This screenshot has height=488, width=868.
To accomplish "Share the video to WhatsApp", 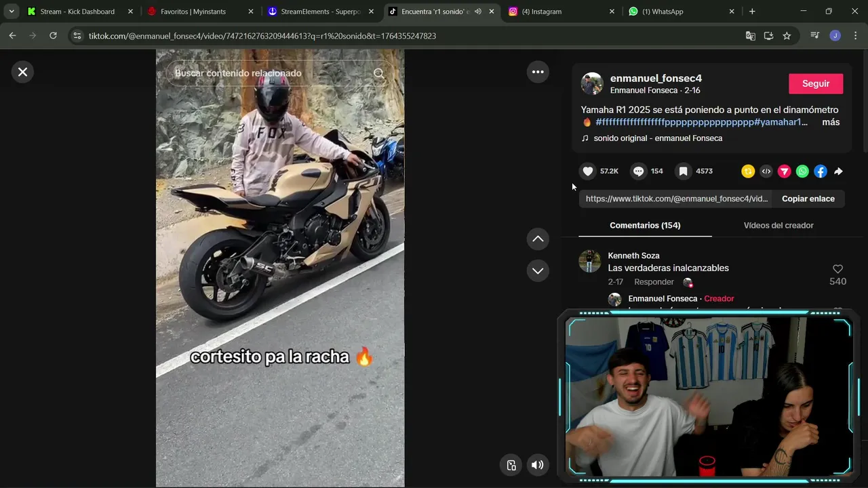I will pyautogui.click(x=802, y=171).
